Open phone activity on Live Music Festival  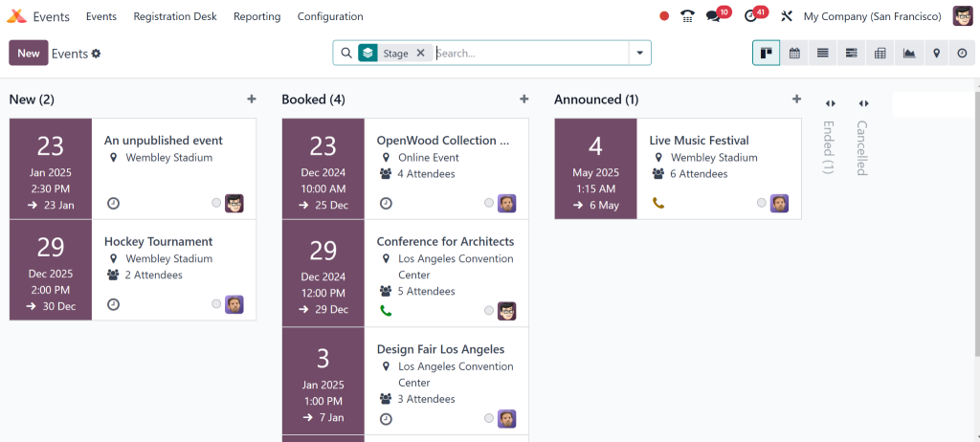tap(658, 203)
